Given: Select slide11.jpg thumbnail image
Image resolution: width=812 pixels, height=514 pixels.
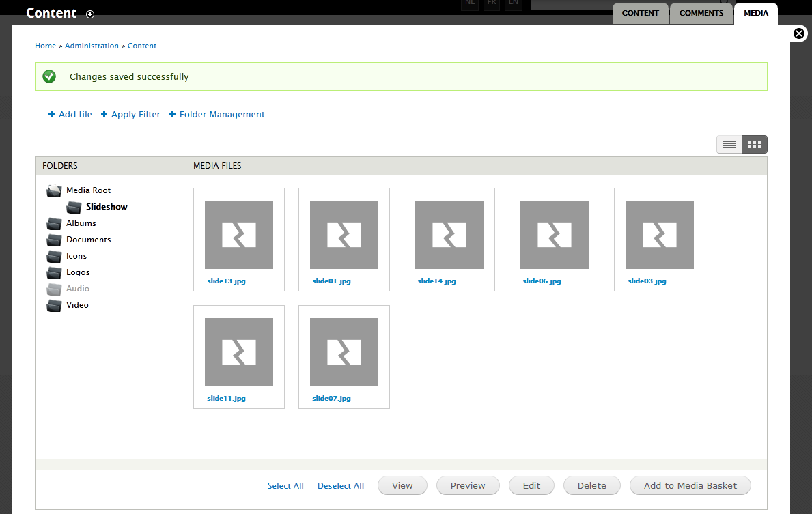Looking at the screenshot, I should (x=239, y=352).
